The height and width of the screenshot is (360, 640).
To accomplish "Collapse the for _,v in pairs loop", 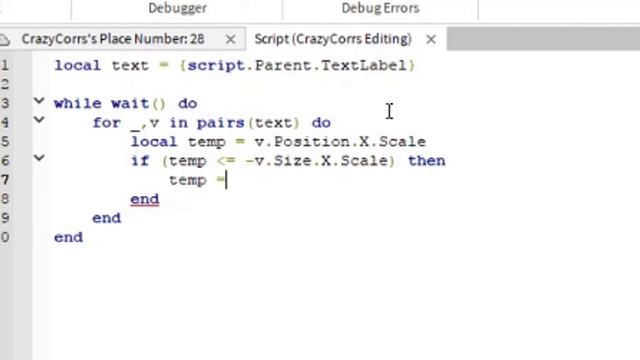I will tap(39, 120).
